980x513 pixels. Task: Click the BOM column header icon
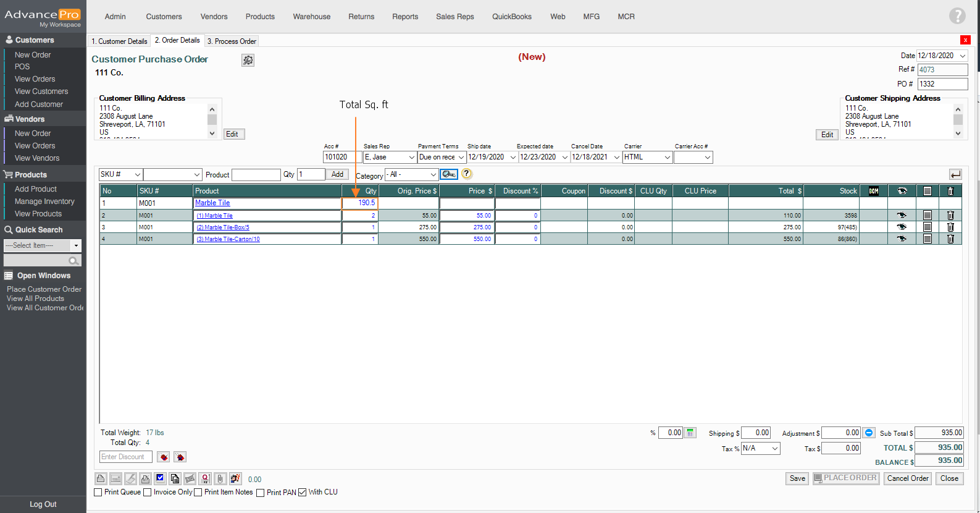[873, 191]
